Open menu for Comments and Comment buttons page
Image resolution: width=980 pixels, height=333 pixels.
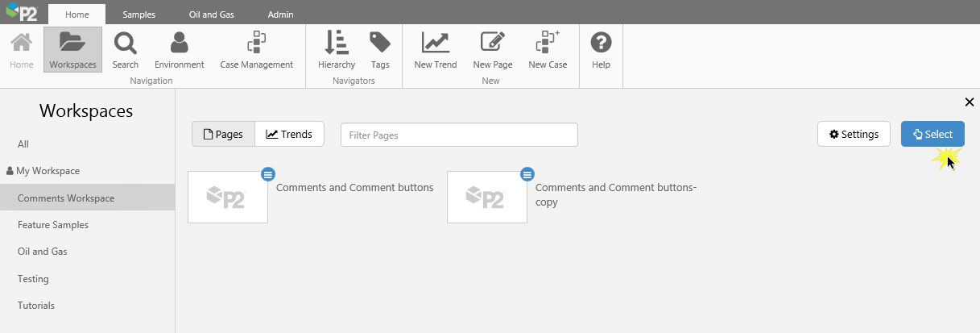point(268,173)
